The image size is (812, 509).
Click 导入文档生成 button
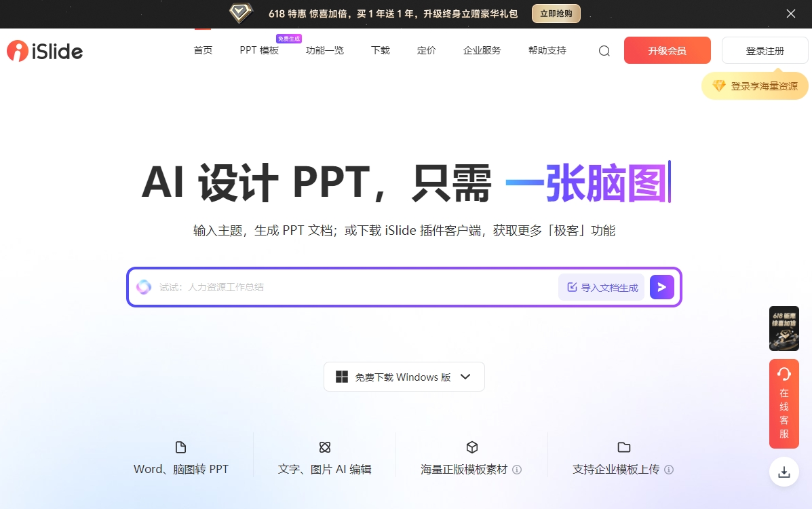click(x=602, y=287)
